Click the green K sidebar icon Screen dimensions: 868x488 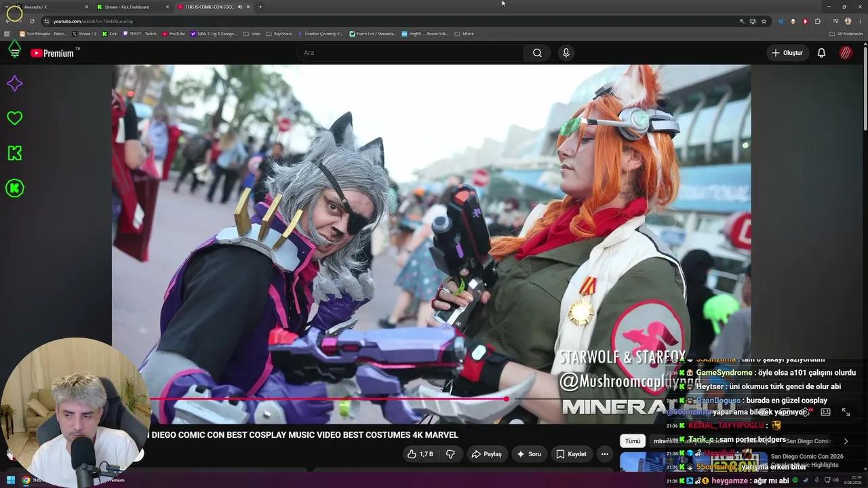(x=14, y=153)
